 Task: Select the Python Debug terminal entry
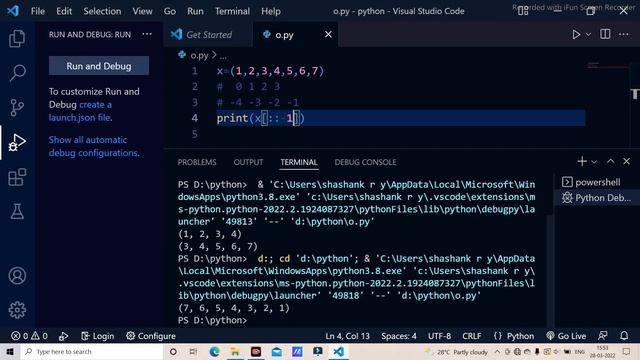coord(596,198)
